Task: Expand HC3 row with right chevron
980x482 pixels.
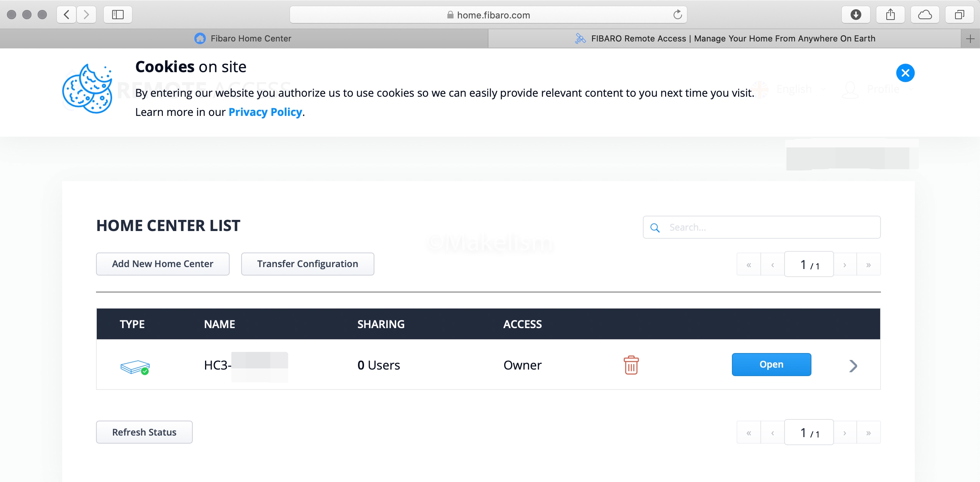Action: point(853,366)
